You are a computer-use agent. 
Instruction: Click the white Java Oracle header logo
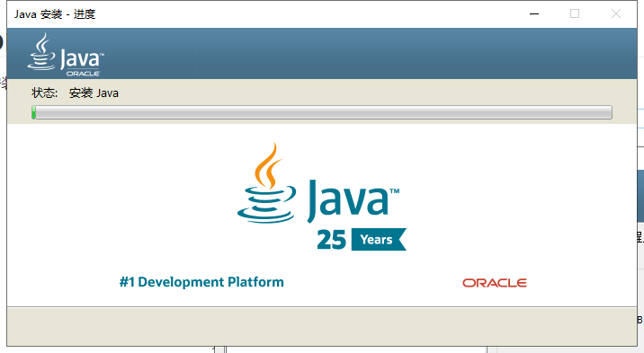coord(66,55)
